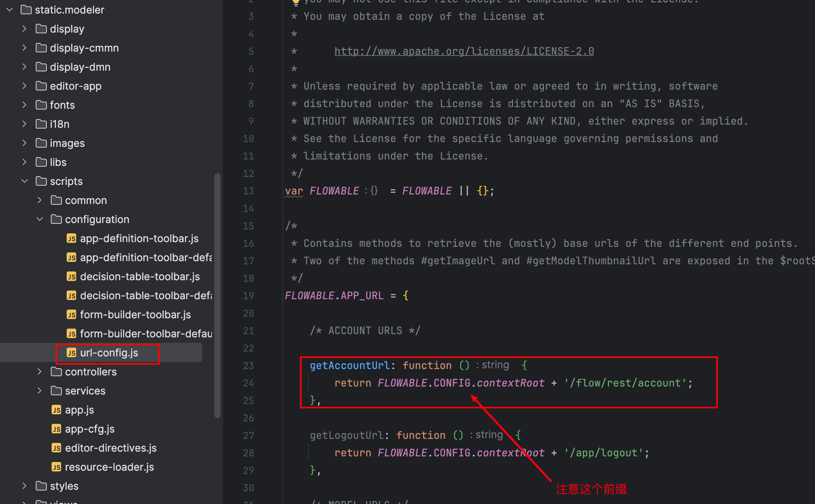The height and width of the screenshot is (504, 815).
Task: Click the resource-loader.js JS file icon
Action: tap(56, 467)
